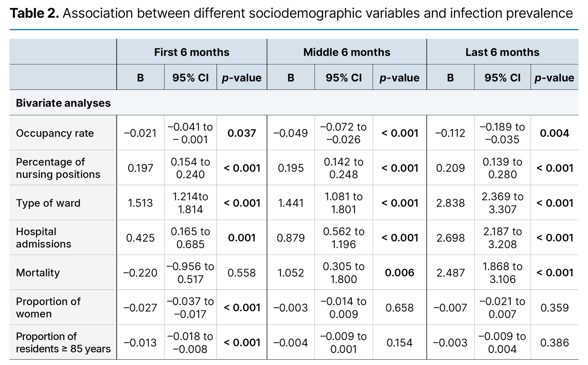Click the 0.558 p-value cell

pyautogui.click(x=241, y=273)
